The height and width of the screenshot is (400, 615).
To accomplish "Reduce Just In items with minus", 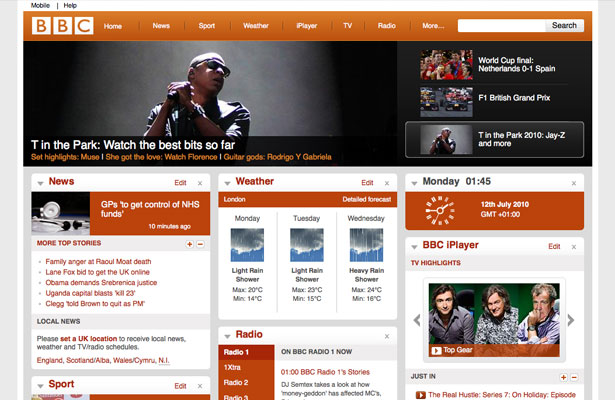I will click(574, 377).
